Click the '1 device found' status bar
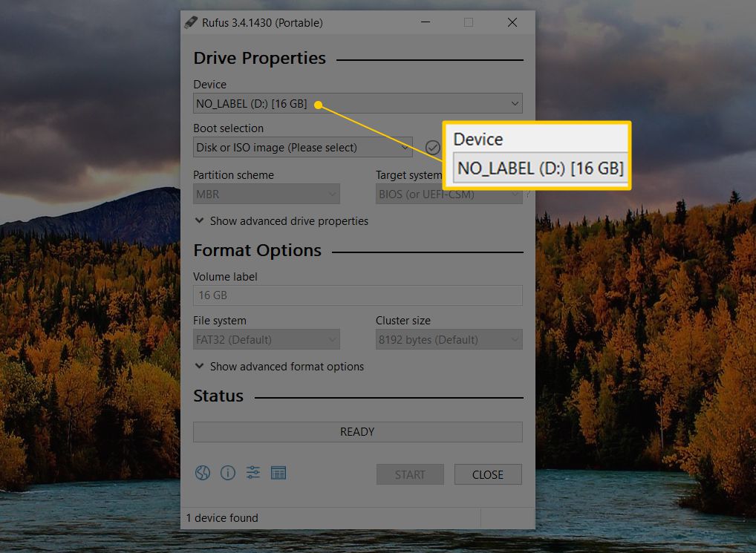The image size is (756, 553). point(222,518)
